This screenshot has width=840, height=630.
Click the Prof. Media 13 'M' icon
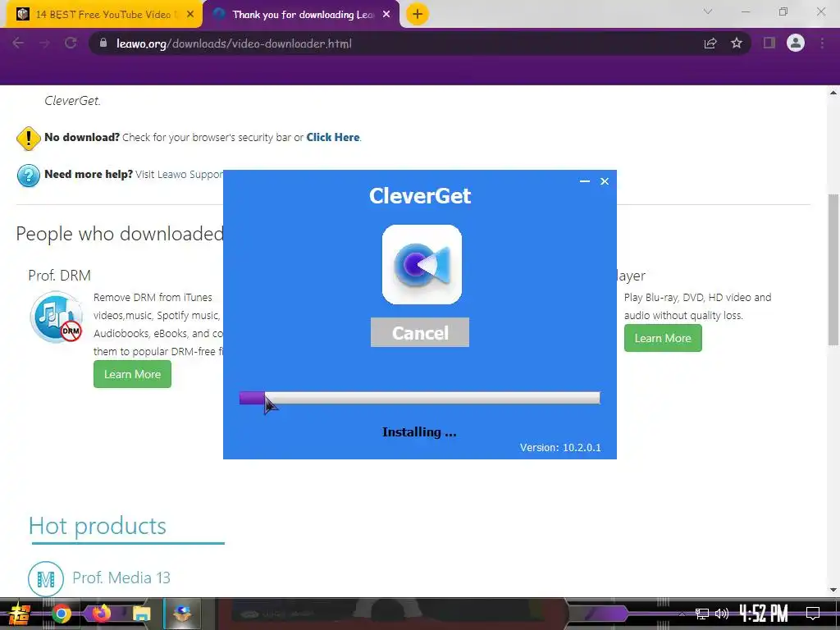coord(46,578)
